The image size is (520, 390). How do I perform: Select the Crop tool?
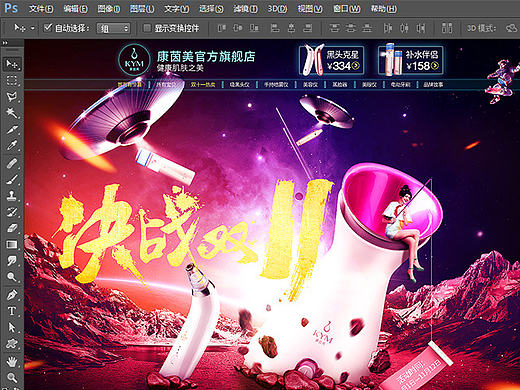pyautogui.click(x=12, y=129)
